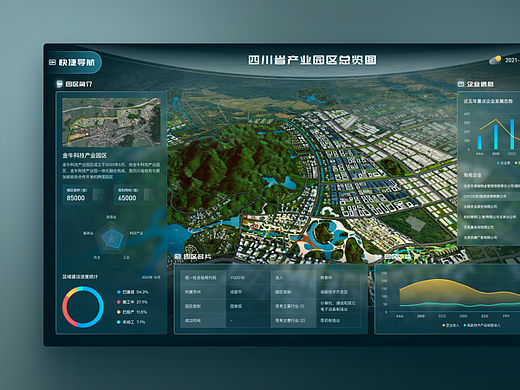Click the 施工中 27.1% red legend dot
520x390 pixels.
click(x=118, y=302)
